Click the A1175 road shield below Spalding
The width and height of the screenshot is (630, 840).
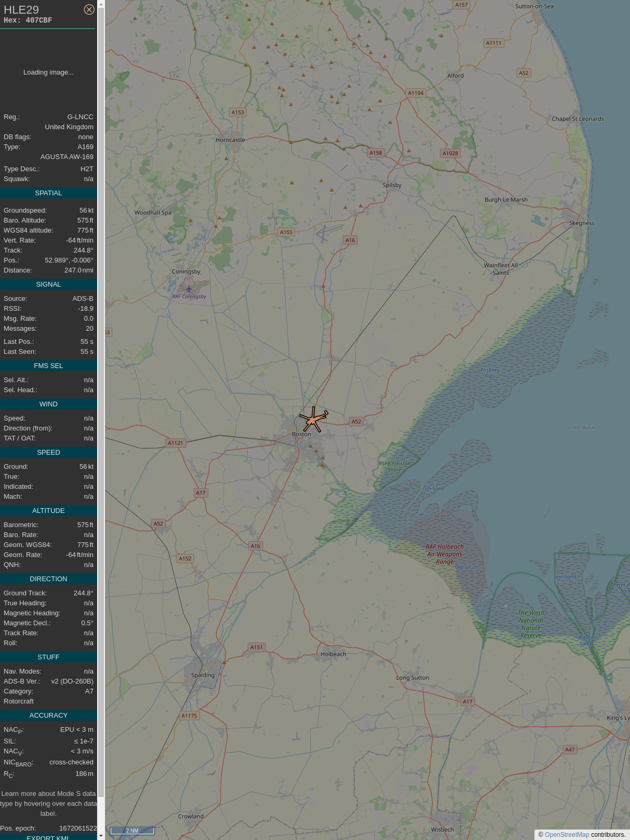pyautogui.click(x=189, y=716)
